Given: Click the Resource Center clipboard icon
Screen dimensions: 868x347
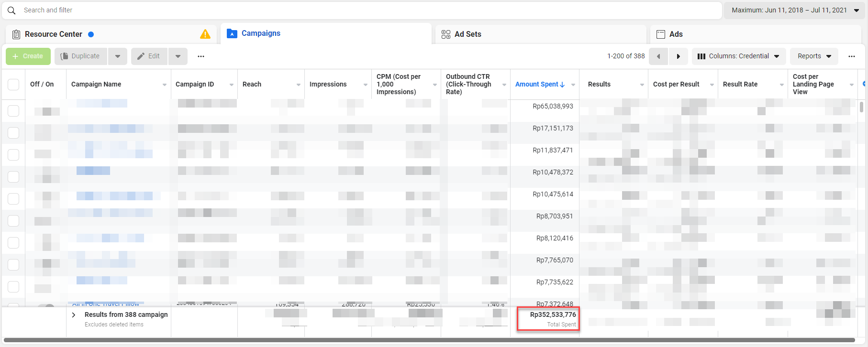Looking at the screenshot, I should 16,34.
